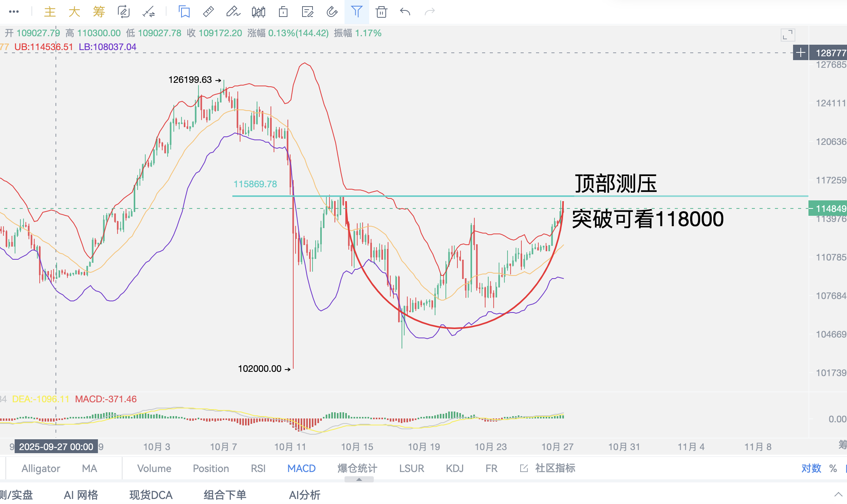This screenshot has width=847, height=504.
Task: Click the lock drawings icon
Action: [283, 12]
